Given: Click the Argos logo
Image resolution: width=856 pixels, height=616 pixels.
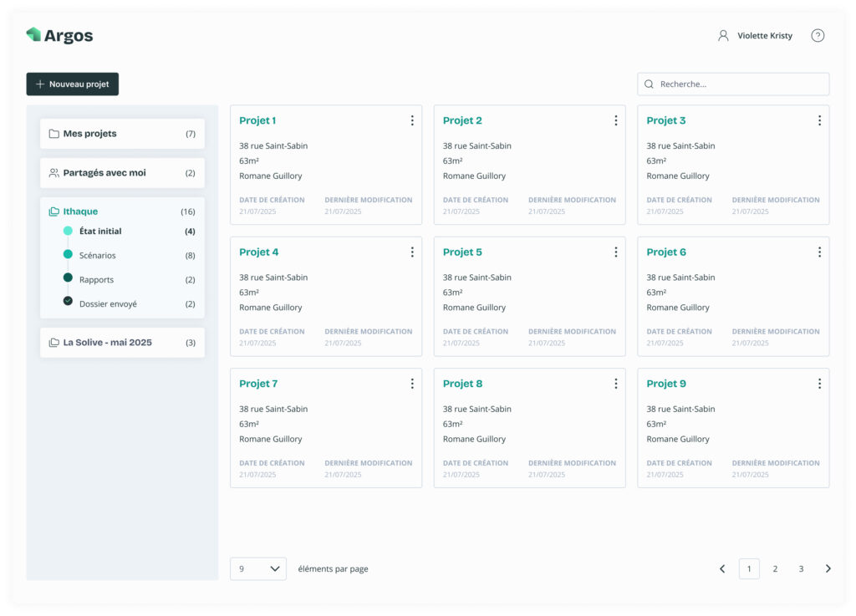Looking at the screenshot, I should [59, 35].
